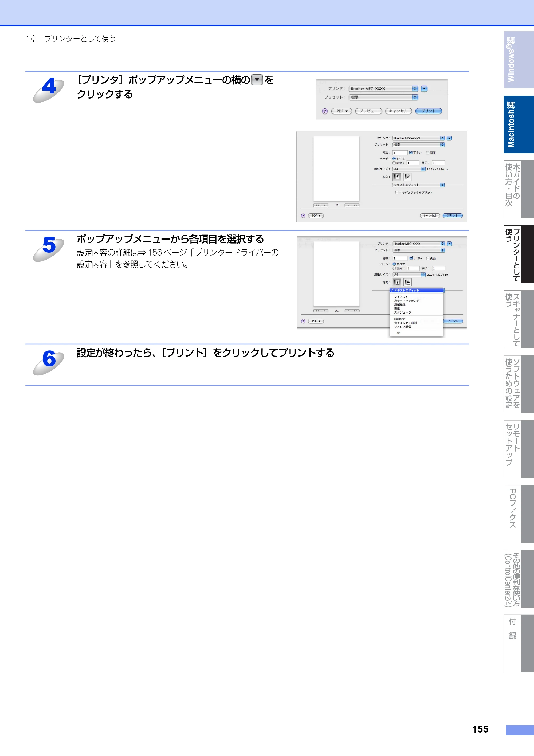The image size is (534, 756).
Task: Click キャンセル button in middle print dialog
Action: pyautogui.click(x=430, y=216)
